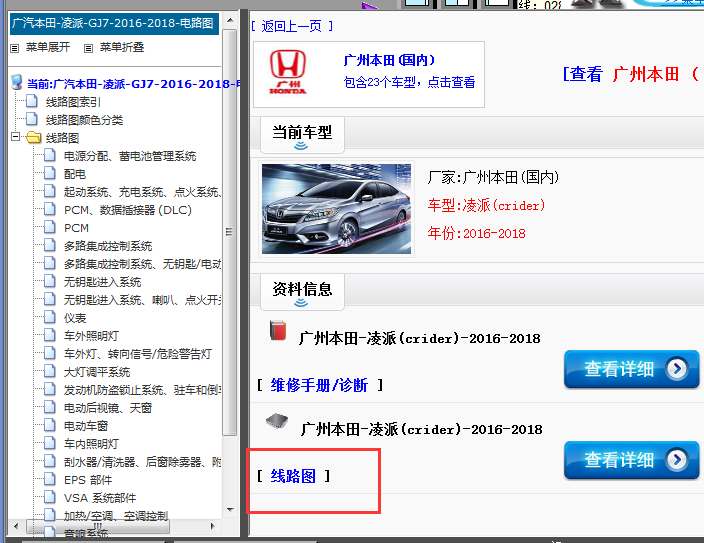Select 多路集成控制系统、无钥匙/电动 tree item
Image resolution: width=704 pixels, height=543 pixels.
pos(142,264)
